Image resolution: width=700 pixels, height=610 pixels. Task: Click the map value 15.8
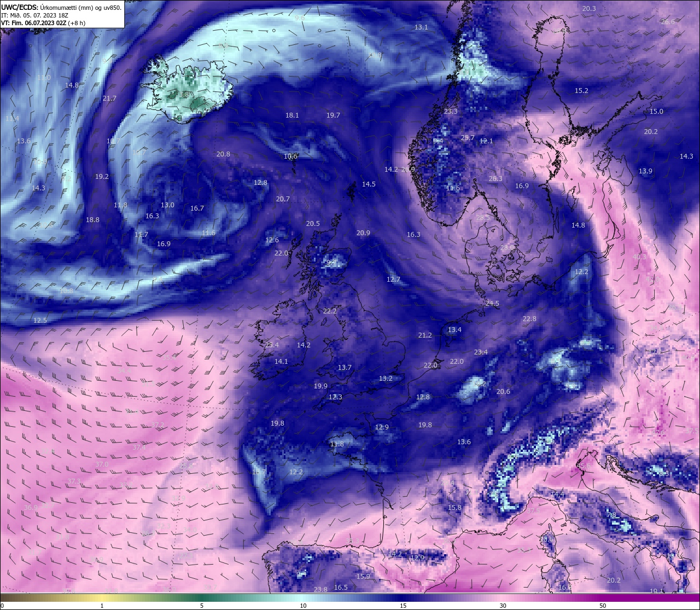click(454, 508)
